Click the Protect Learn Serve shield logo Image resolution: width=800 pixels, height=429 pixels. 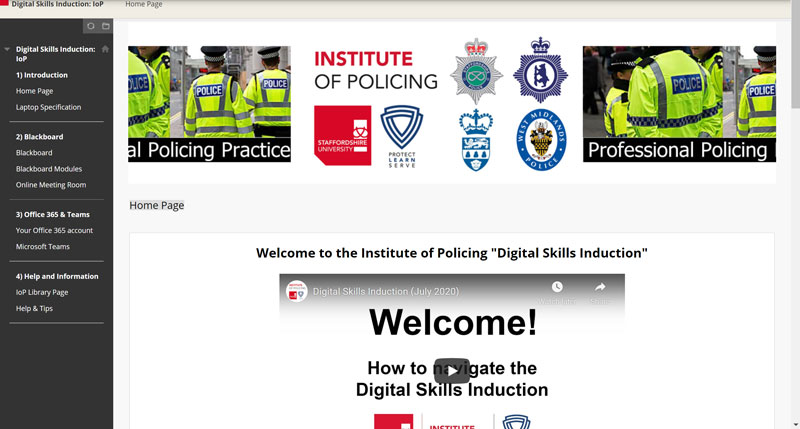[x=402, y=136]
